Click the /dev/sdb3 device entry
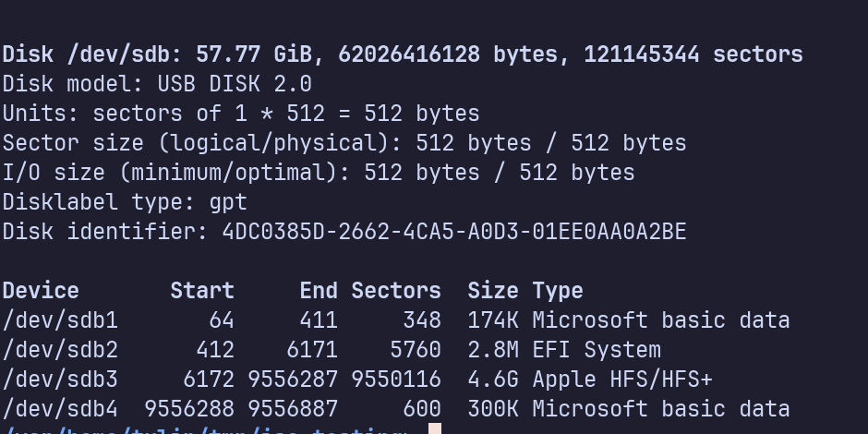Image resolution: width=868 pixels, height=434 pixels. click(60, 380)
